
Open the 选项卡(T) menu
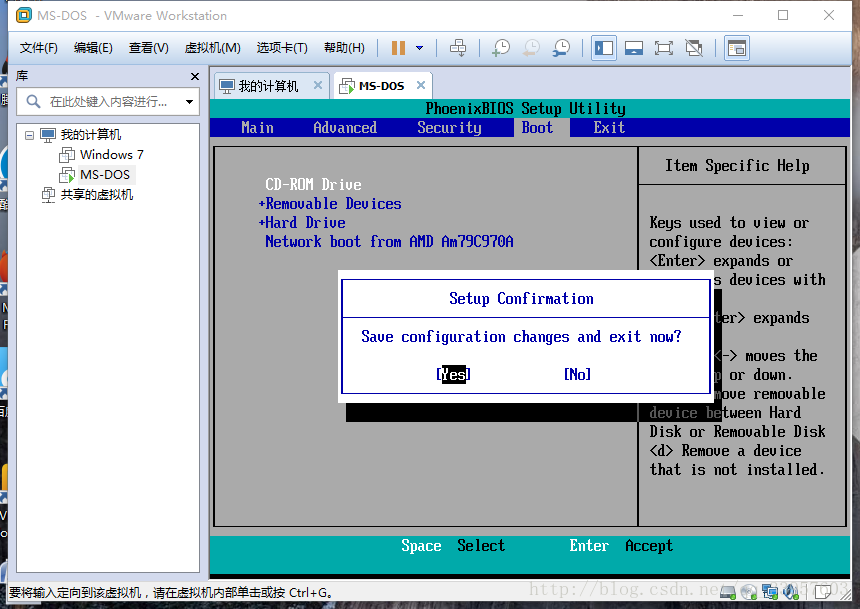282,48
